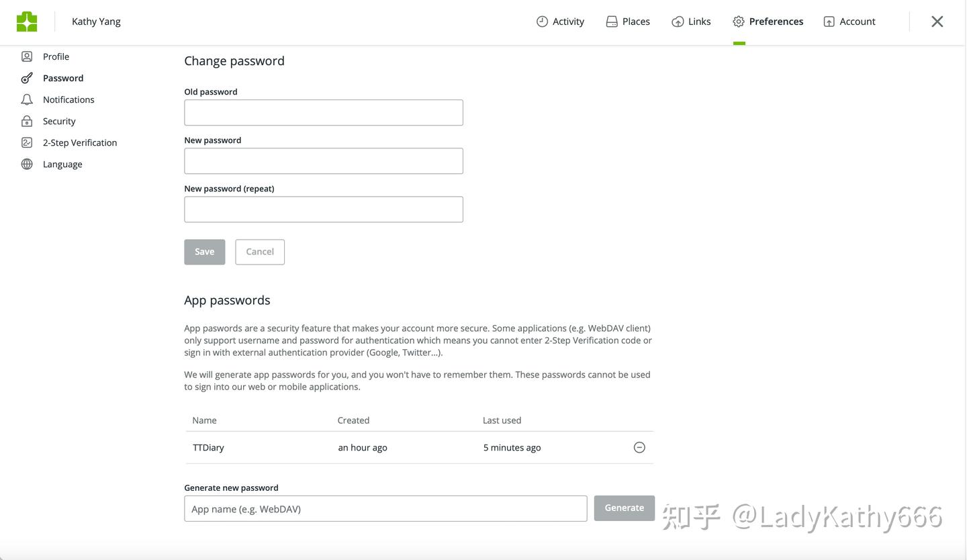Focus the Old password field
The image size is (967, 560).
(x=324, y=113)
